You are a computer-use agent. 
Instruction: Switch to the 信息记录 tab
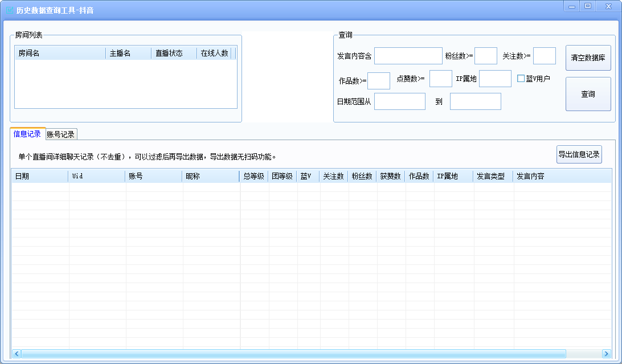pos(27,134)
